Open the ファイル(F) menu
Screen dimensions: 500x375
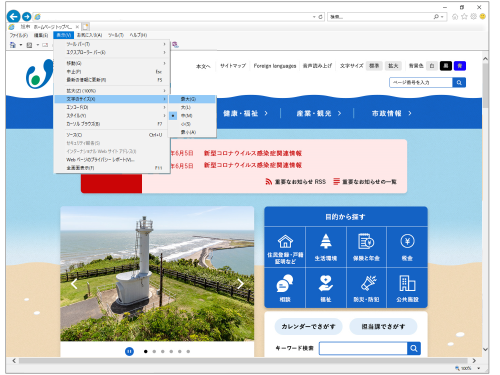(x=18, y=35)
